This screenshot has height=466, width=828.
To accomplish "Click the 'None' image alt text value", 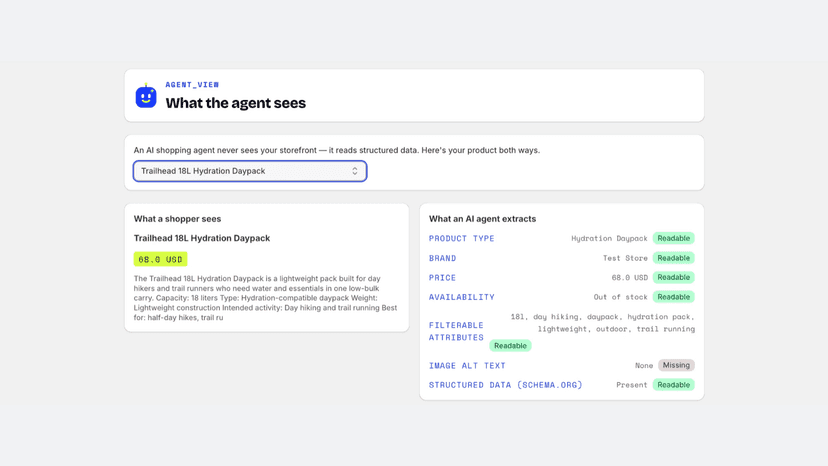I will tap(644, 366).
